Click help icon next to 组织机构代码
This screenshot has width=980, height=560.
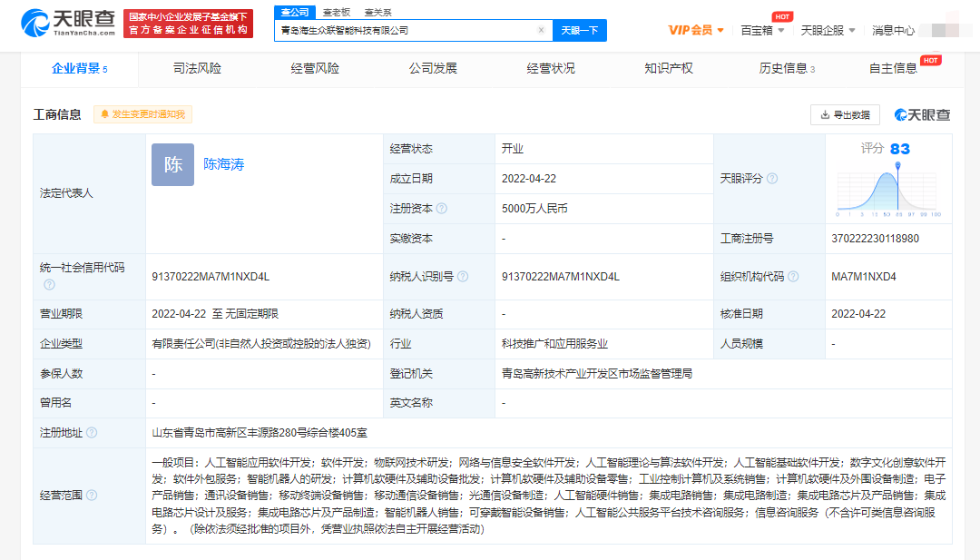792,276
